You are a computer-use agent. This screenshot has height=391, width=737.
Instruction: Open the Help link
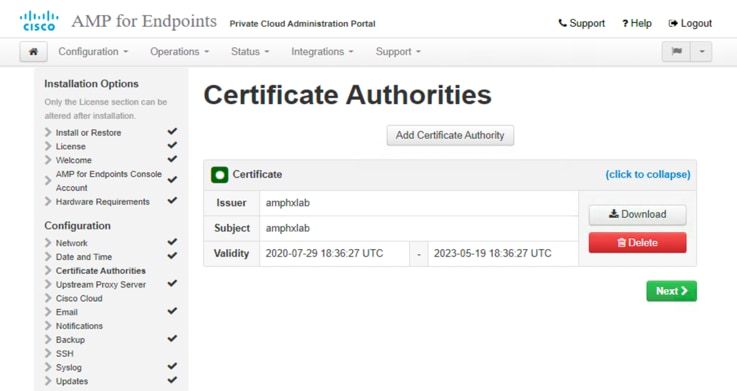coord(636,23)
